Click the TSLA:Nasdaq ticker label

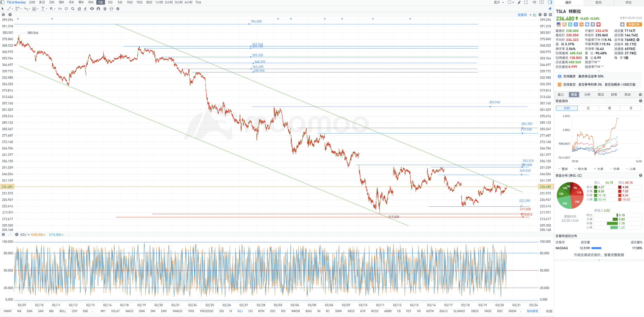click(x=16, y=2)
